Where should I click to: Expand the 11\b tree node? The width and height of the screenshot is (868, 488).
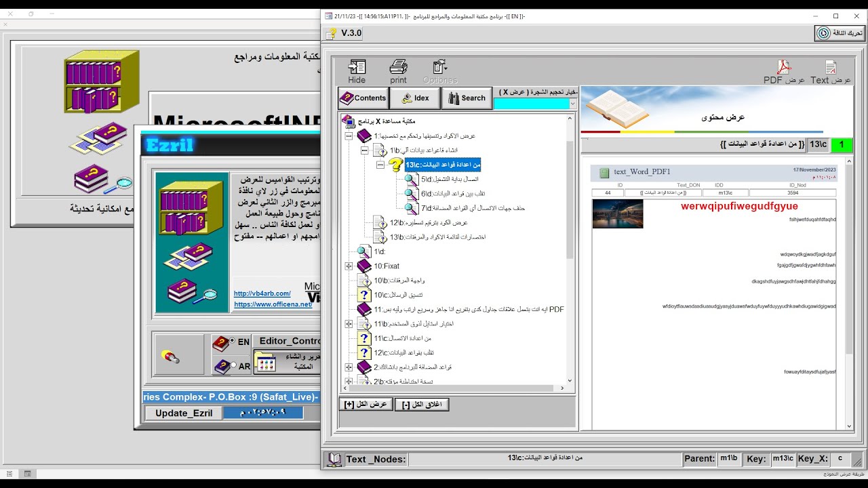tap(349, 324)
